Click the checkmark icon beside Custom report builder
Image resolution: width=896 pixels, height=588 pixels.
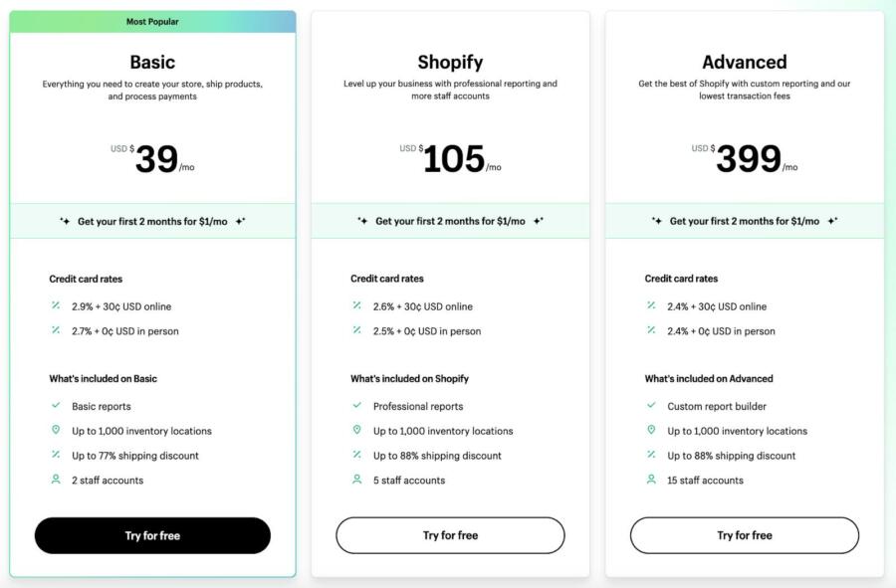(651, 405)
